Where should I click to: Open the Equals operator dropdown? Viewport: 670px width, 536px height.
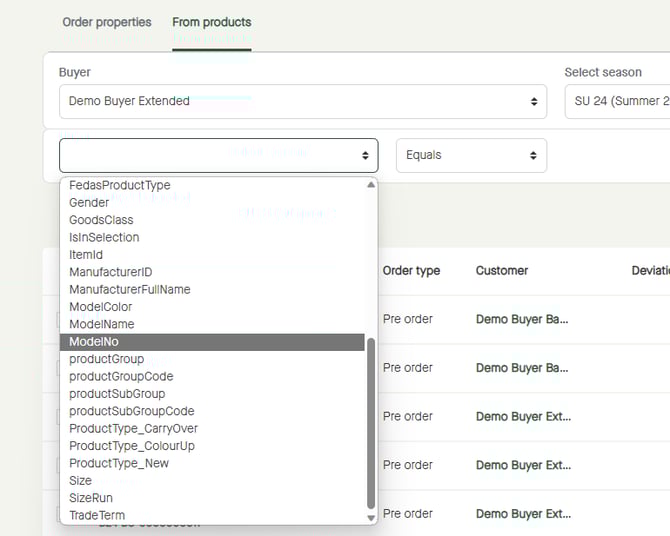(471, 155)
